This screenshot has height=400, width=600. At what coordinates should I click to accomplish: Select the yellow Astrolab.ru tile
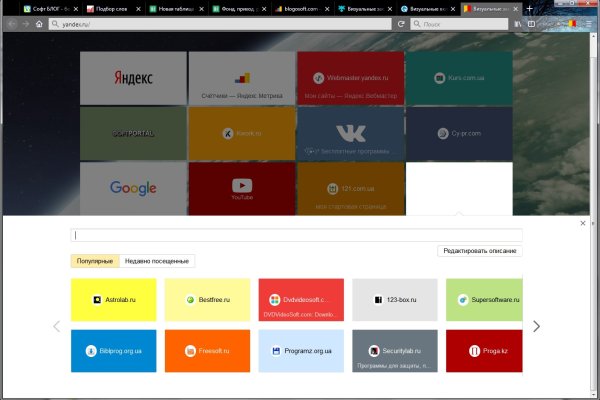click(113, 300)
